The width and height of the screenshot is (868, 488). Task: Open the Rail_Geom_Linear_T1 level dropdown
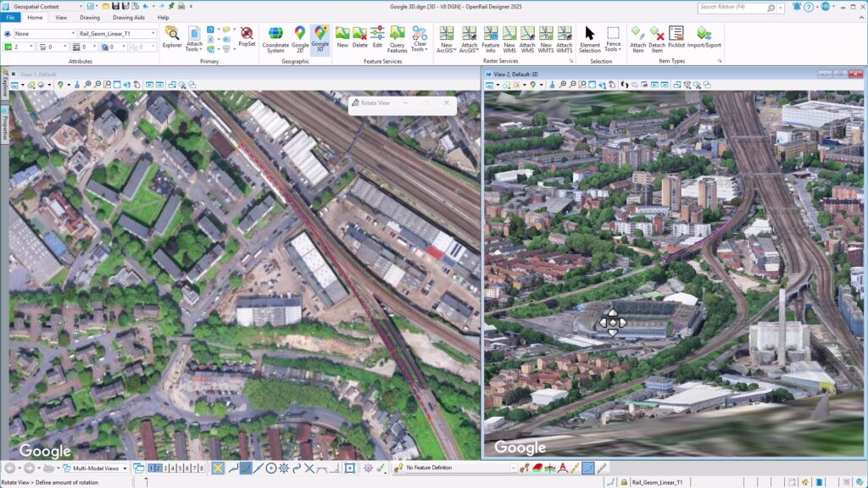pyautogui.click(x=117, y=34)
